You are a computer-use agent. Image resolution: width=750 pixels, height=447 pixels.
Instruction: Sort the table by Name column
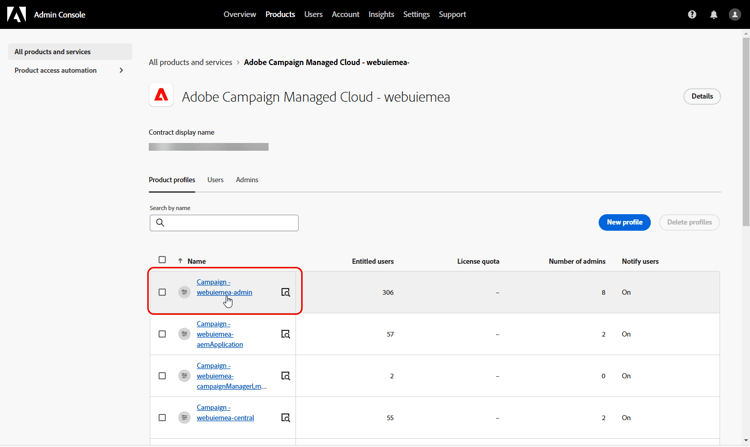196,261
